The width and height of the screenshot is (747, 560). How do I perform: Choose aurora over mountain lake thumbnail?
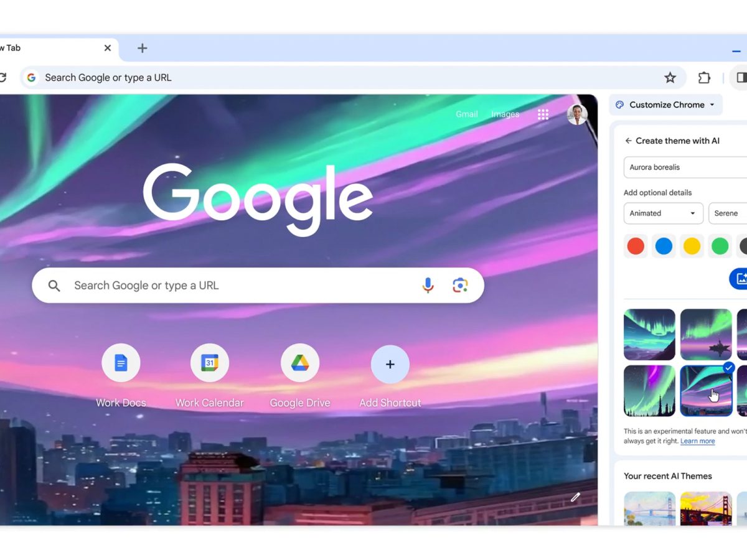[x=649, y=335]
